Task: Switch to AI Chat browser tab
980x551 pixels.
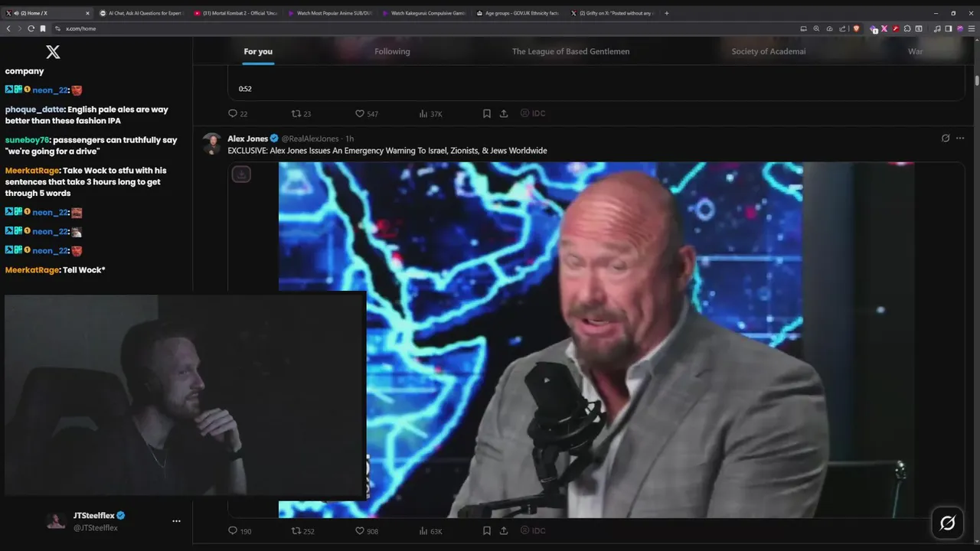Action: [142, 13]
